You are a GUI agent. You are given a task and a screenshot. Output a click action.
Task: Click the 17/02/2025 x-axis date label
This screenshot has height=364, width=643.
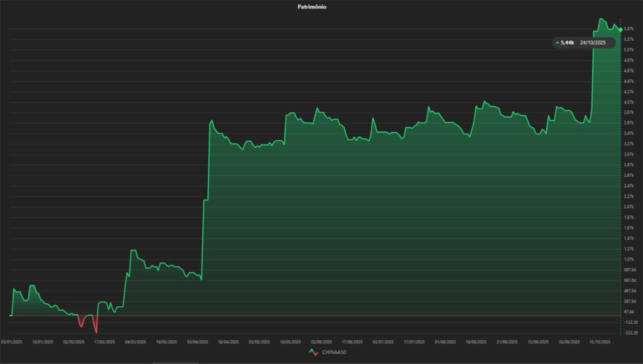point(104,342)
